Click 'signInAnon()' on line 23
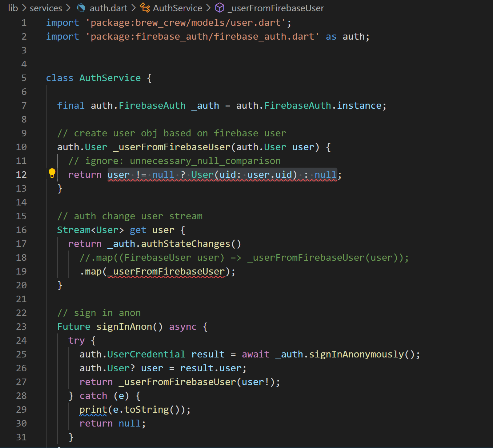 click(130, 327)
